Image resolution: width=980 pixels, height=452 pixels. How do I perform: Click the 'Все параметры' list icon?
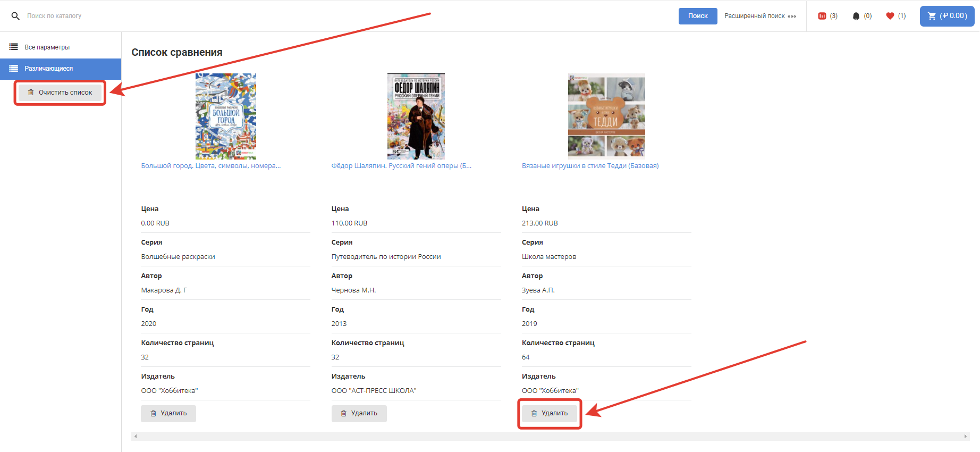[14, 47]
